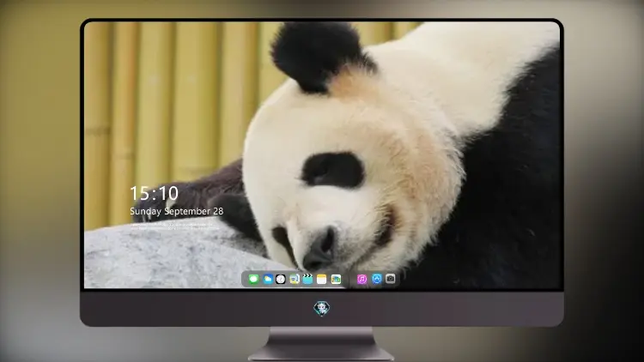This screenshot has width=644, height=362.
Task: Click the 15:10 clock display
Action: point(154,193)
